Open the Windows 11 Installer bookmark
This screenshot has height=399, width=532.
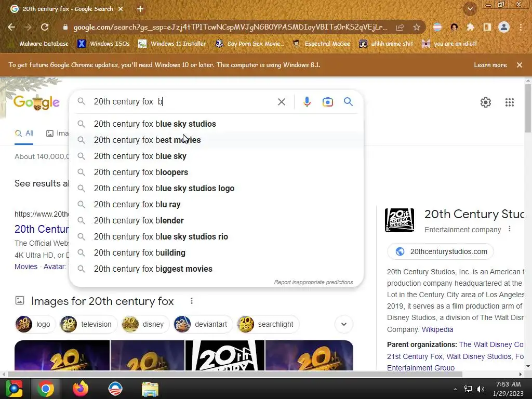(x=172, y=44)
